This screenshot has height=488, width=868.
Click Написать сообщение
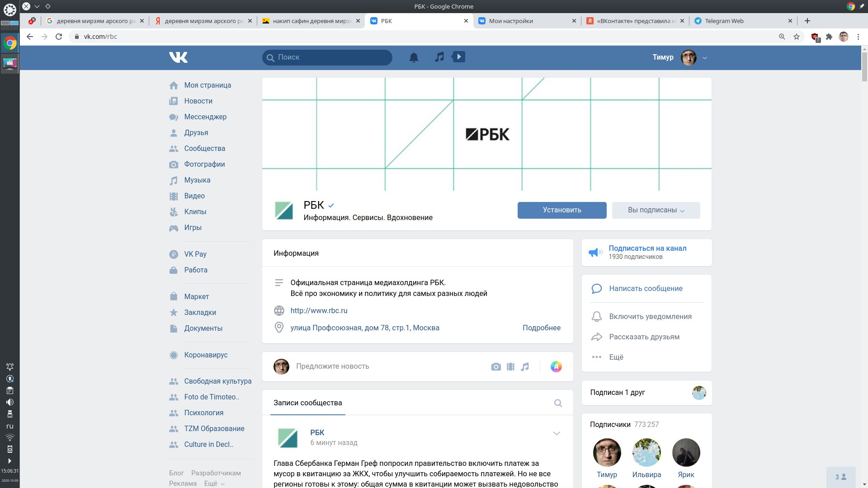click(646, 289)
